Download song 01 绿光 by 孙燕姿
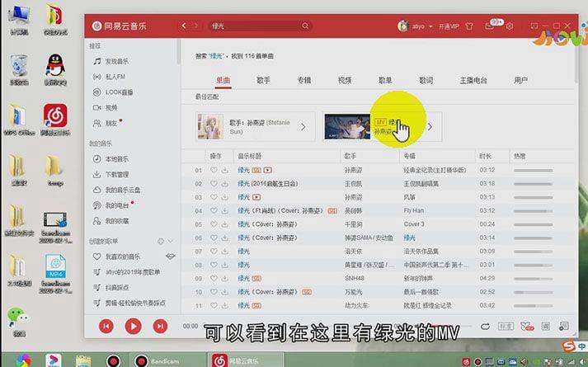588x367 pixels. (225, 170)
